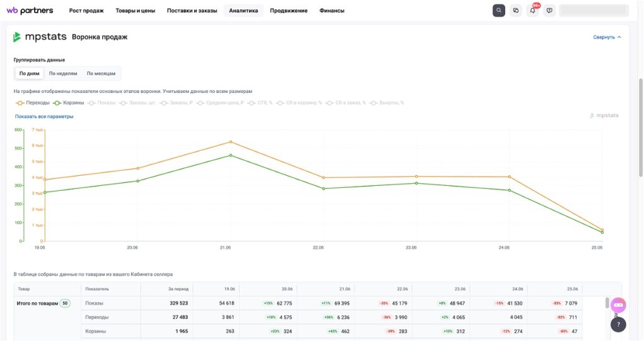Click the mpstats green logo icon

17,37
